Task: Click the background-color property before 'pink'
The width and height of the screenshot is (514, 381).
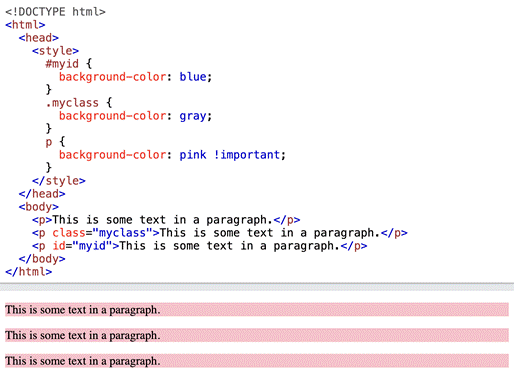Action: pyautogui.click(x=112, y=155)
